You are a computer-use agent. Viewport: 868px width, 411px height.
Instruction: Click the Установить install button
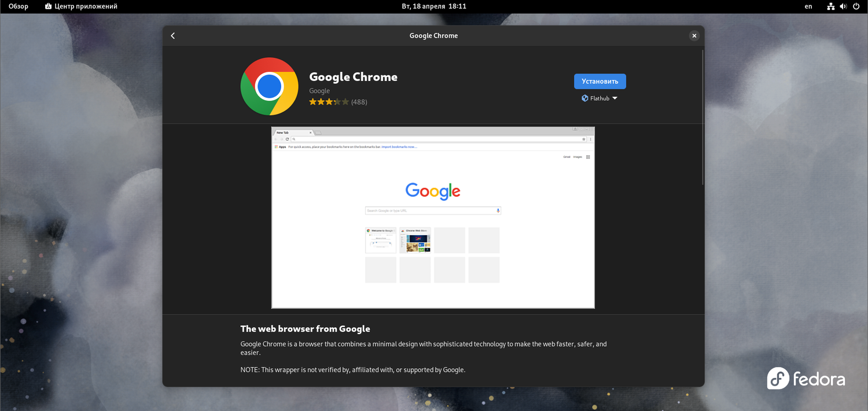[599, 81]
